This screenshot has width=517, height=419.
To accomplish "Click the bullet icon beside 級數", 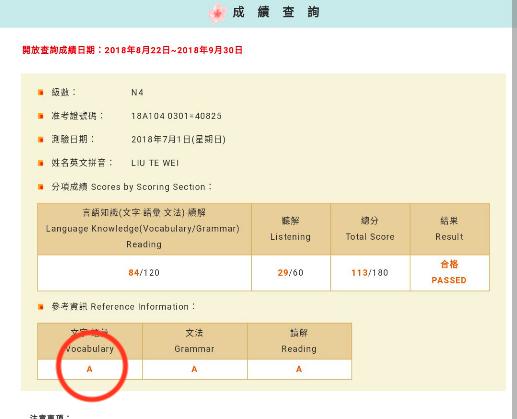I will (41, 92).
